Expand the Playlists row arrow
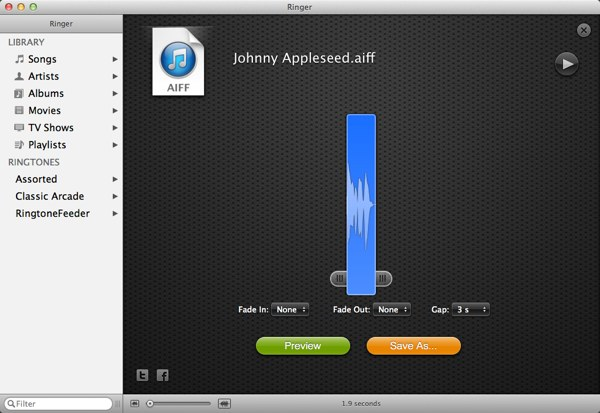This screenshot has width=600, height=413. pos(115,145)
